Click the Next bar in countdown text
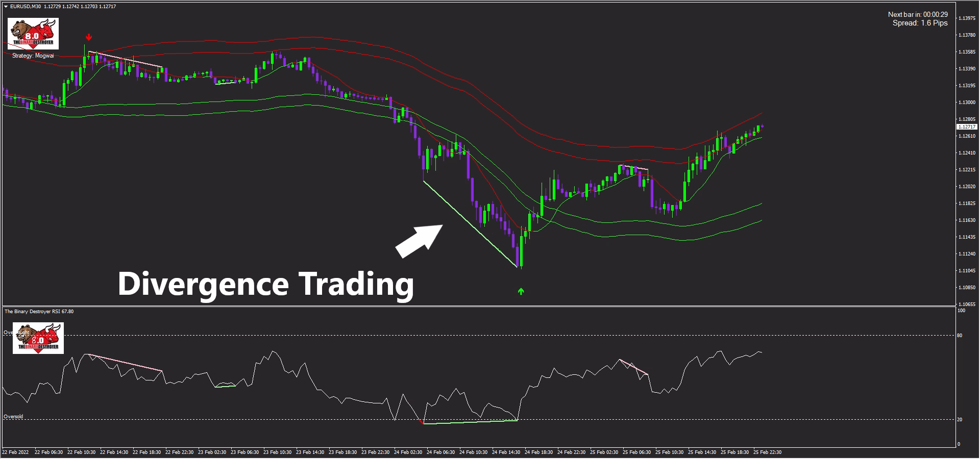Viewport: 980px width, 459px height. (918, 15)
